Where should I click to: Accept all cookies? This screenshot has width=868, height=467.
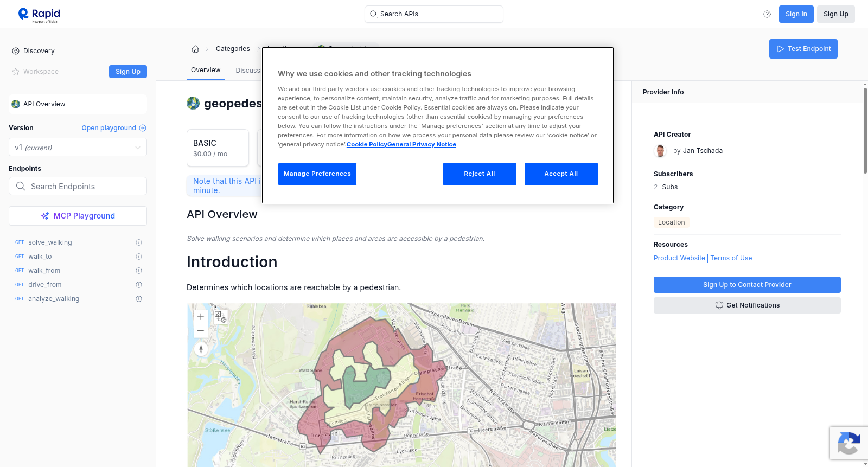pos(561,174)
